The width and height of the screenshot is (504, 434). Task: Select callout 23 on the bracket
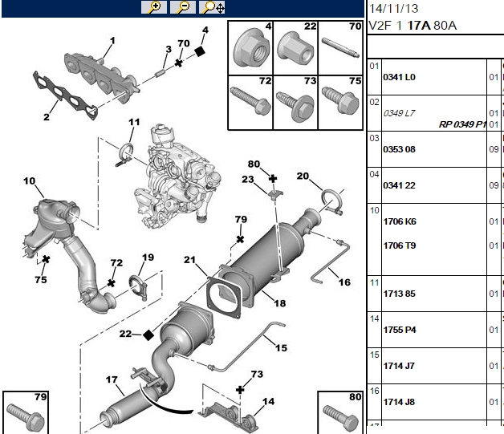(x=248, y=179)
